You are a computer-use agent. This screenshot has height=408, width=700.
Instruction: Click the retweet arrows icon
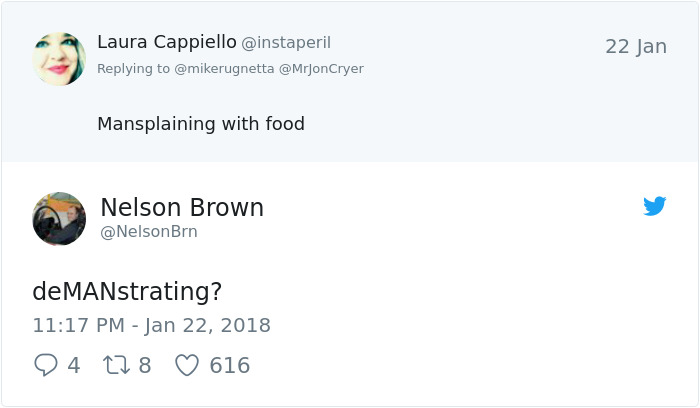[116, 365]
